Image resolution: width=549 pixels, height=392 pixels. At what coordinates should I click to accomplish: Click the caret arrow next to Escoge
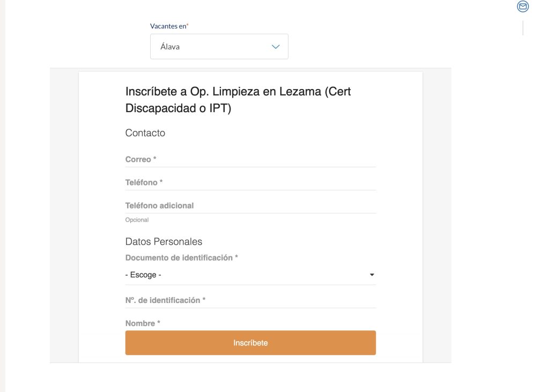point(372,275)
